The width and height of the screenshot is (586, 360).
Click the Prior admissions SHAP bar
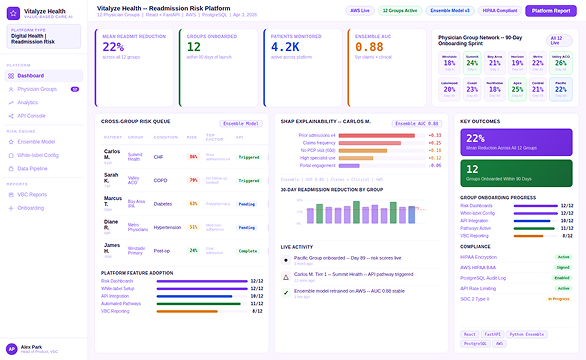click(377, 136)
